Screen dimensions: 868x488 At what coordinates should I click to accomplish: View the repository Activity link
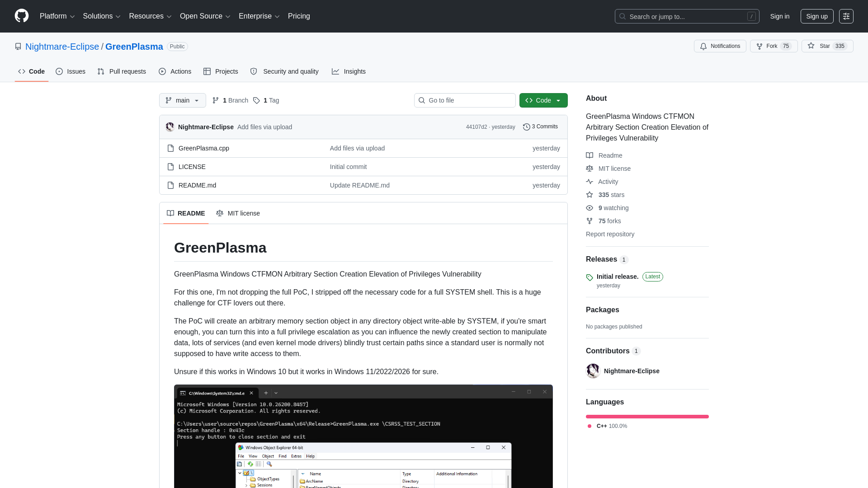[602, 182]
